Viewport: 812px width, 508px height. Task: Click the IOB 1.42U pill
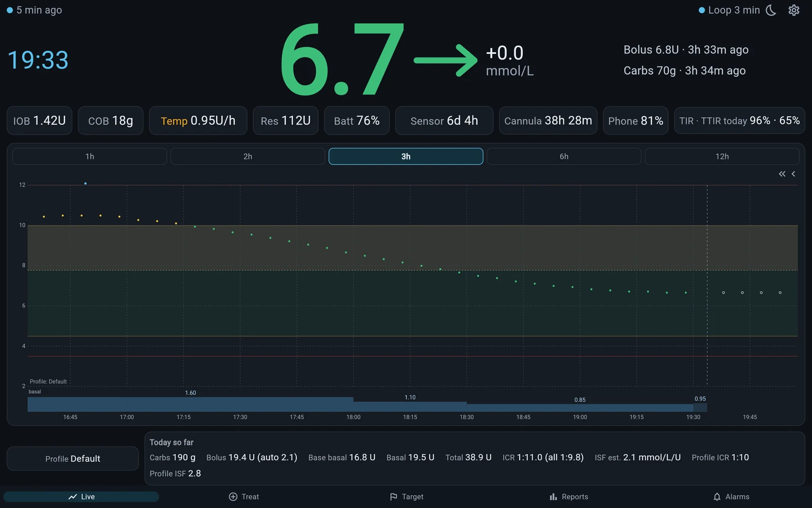coord(40,121)
